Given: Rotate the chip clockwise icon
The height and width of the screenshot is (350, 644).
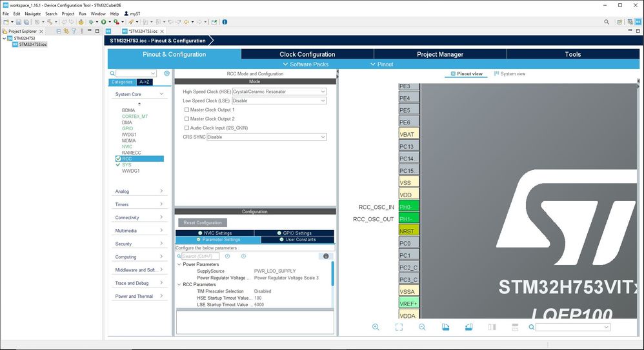Looking at the screenshot, I should click(x=445, y=327).
